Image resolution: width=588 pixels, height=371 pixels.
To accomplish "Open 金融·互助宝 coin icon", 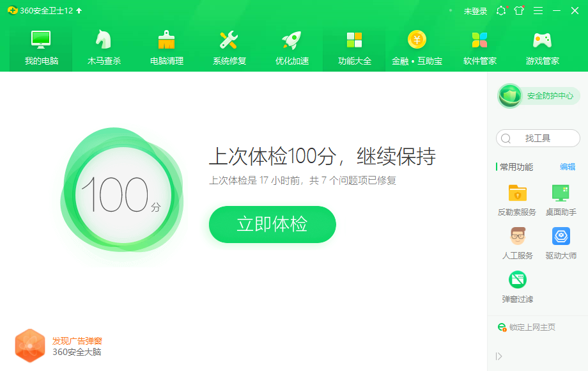I will (x=417, y=40).
